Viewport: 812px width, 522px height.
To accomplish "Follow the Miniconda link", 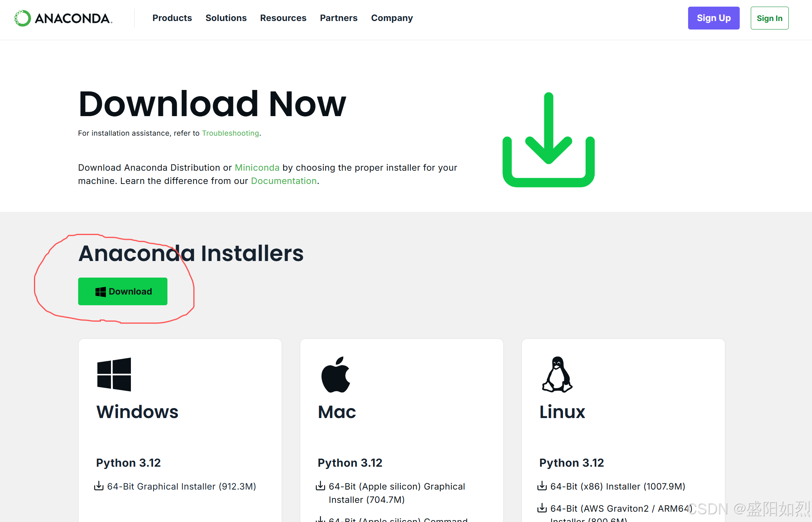I will [x=257, y=168].
